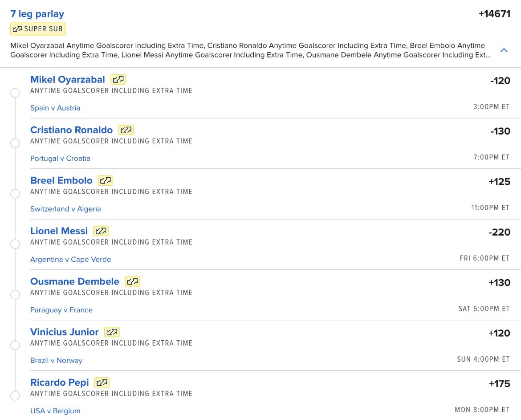Click the status circle for Breel Embolo leg

(x=15, y=194)
